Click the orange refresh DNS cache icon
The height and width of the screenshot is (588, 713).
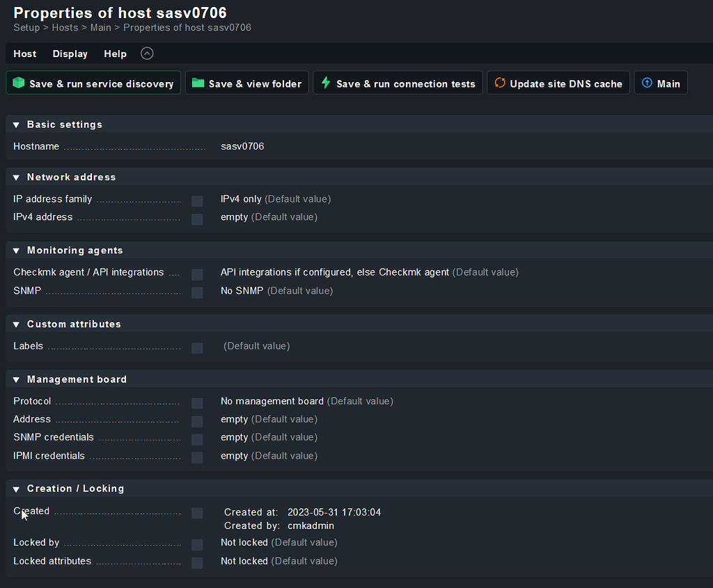click(x=499, y=83)
